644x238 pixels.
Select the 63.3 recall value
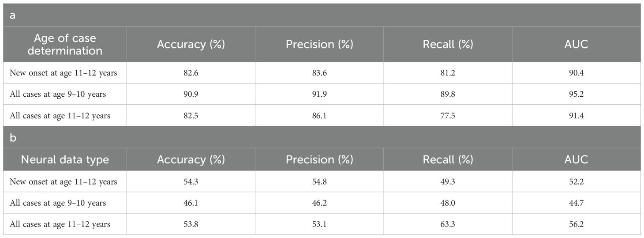(448, 224)
